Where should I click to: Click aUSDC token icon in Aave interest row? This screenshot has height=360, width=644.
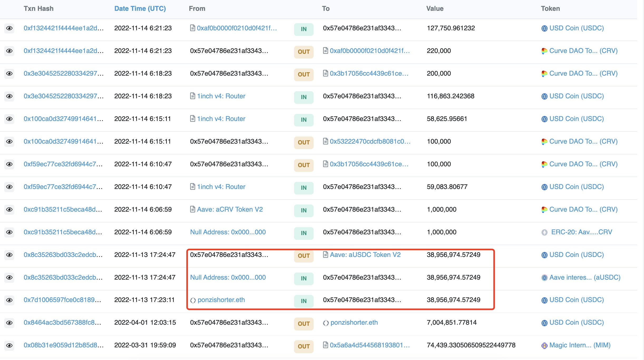point(544,278)
